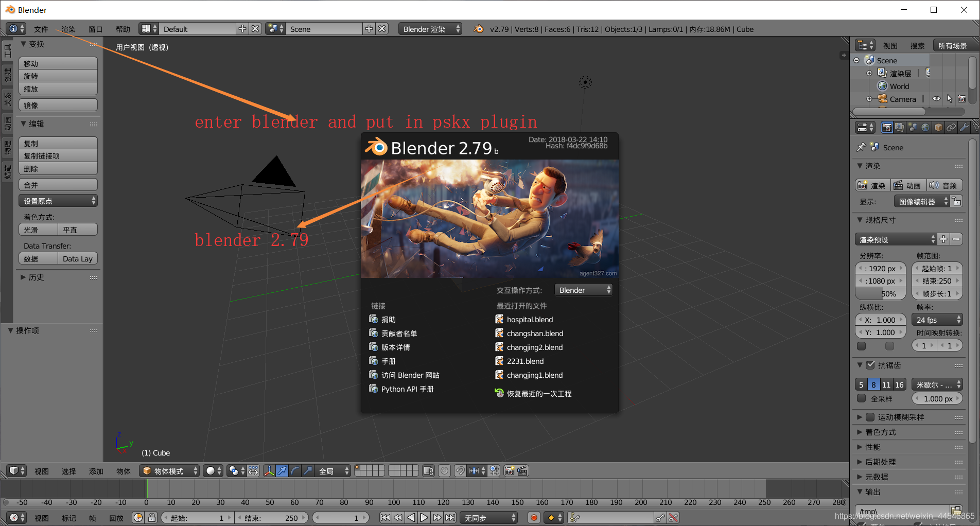Screen dimensions: 980x526
Task: Open the Help (帮助) menu
Action: [x=123, y=29]
